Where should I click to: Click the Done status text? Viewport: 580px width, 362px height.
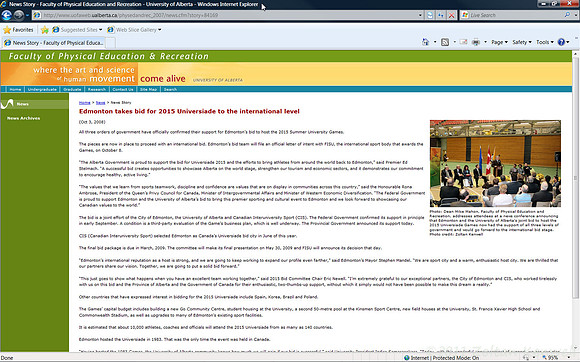point(7,358)
